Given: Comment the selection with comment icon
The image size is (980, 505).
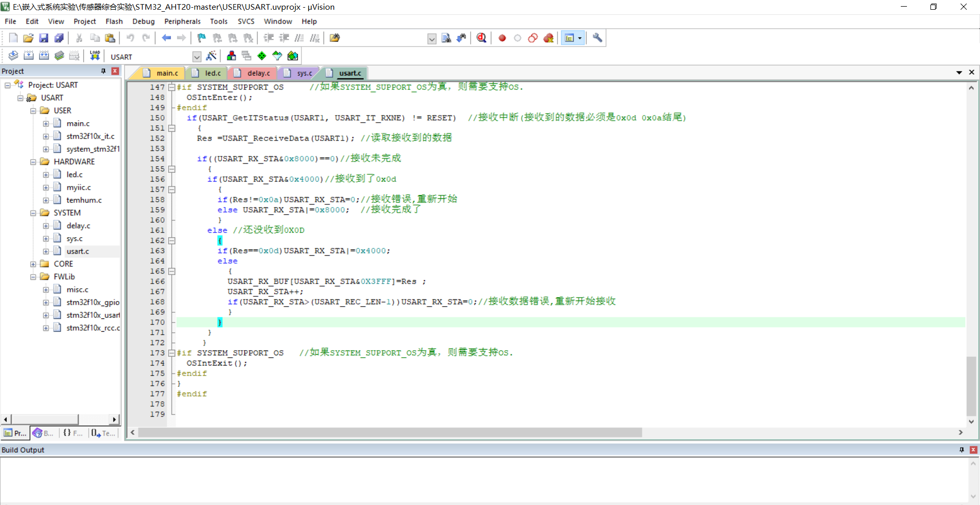Looking at the screenshot, I should 299,38.
